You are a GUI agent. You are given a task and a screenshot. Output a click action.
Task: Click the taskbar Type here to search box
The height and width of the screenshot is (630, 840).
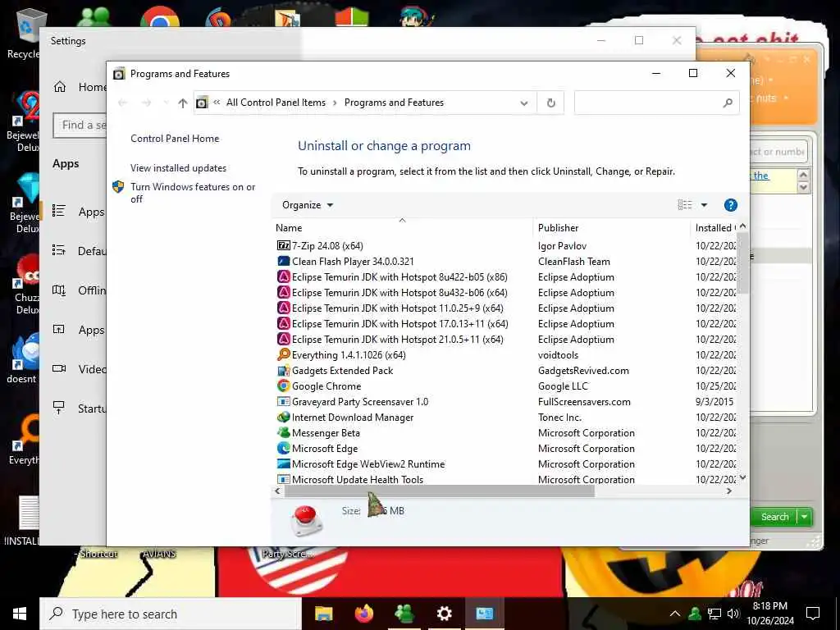tap(171, 614)
